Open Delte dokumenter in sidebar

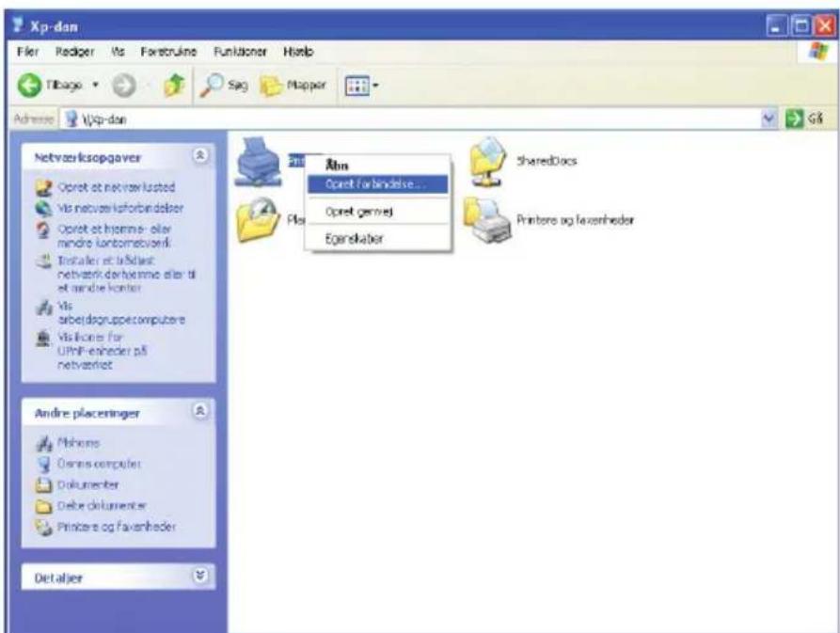click(x=102, y=505)
